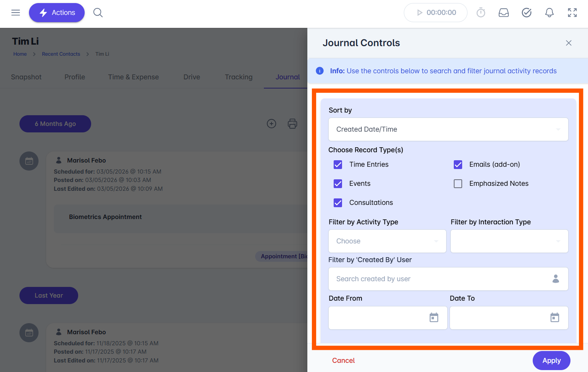Open the stopwatch timer icon
The height and width of the screenshot is (372, 588).
[x=481, y=13]
